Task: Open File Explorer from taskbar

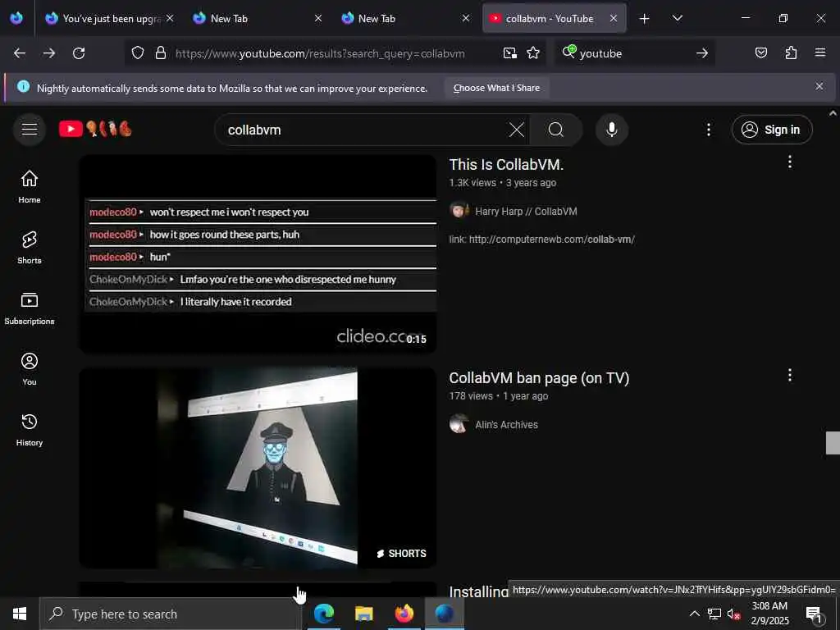Action: [x=363, y=614]
